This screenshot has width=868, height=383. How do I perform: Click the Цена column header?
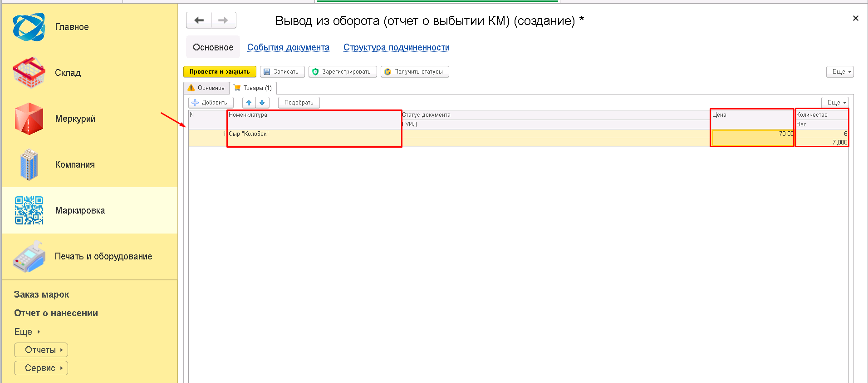tap(752, 119)
